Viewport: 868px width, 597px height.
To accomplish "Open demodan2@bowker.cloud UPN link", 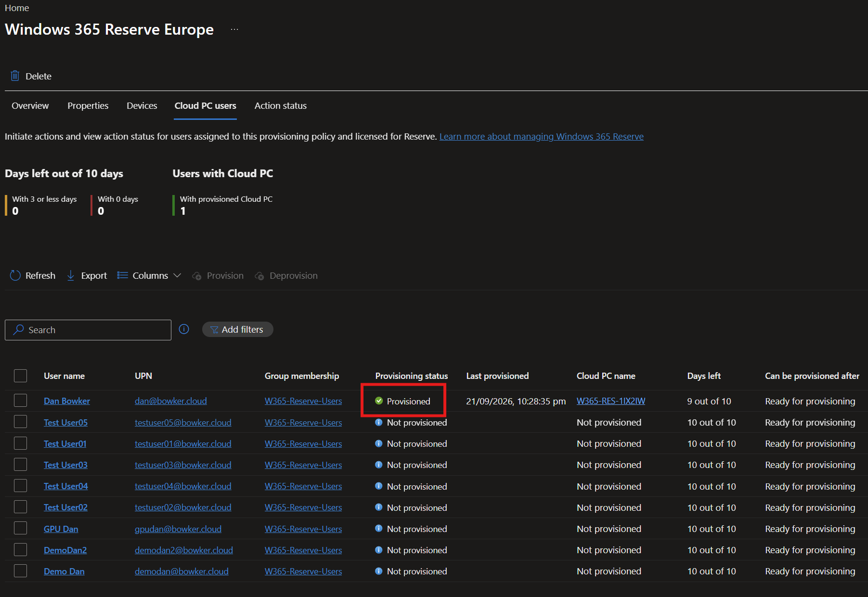I will coord(184,550).
